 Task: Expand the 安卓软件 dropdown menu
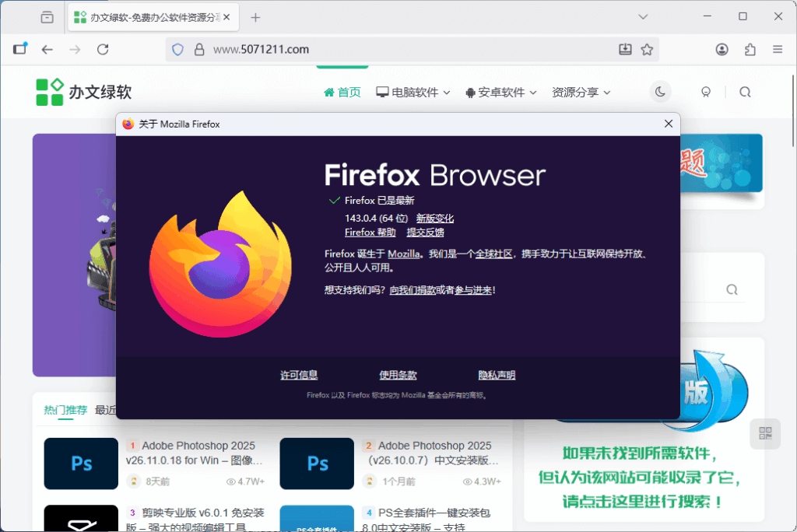(x=501, y=92)
